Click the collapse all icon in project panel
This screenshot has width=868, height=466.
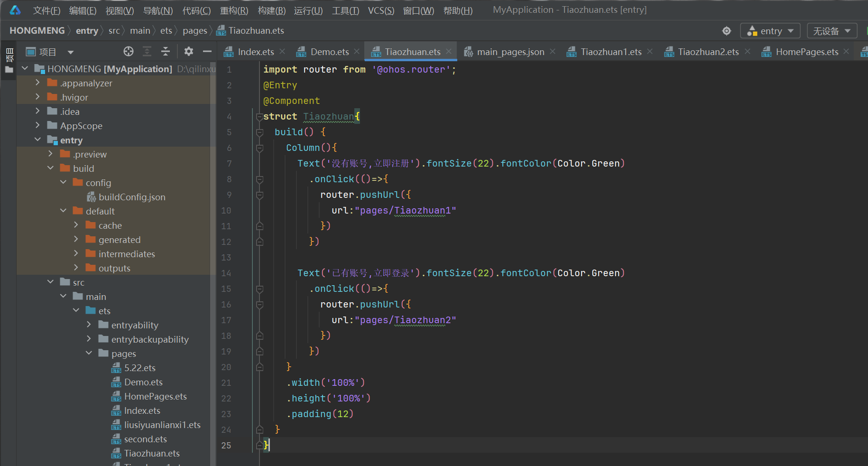(166, 51)
